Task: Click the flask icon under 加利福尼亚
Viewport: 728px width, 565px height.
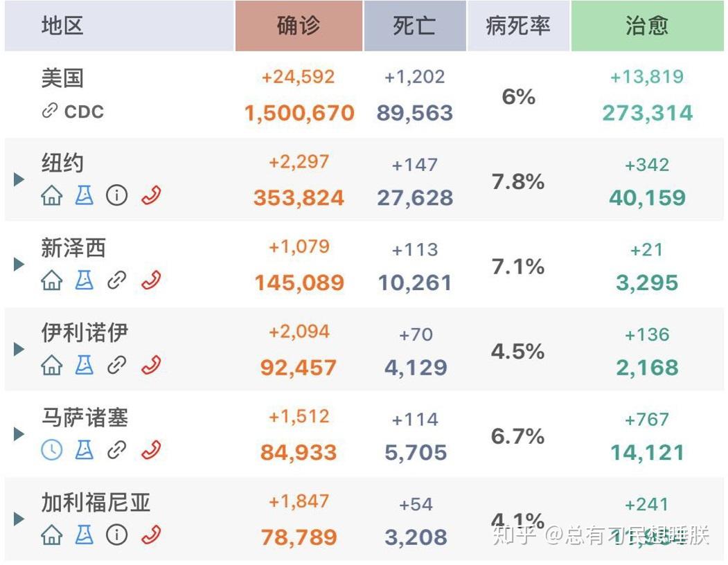Action: pyautogui.click(x=84, y=535)
